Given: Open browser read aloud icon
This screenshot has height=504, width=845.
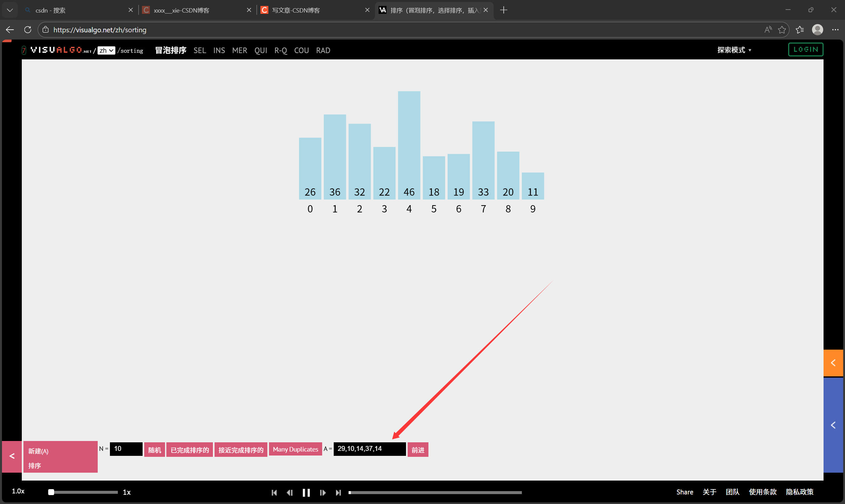Looking at the screenshot, I should click(768, 30).
